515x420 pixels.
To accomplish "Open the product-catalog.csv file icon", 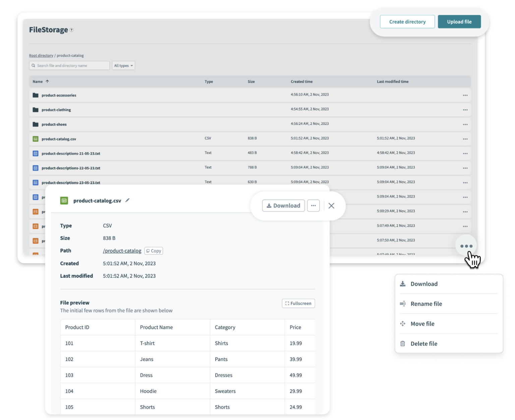I will tap(36, 139).
